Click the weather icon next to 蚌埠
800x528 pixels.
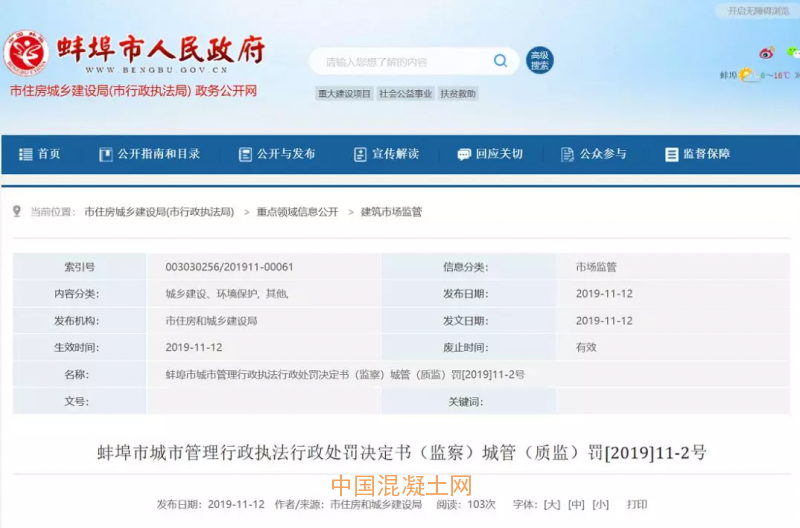748,75
